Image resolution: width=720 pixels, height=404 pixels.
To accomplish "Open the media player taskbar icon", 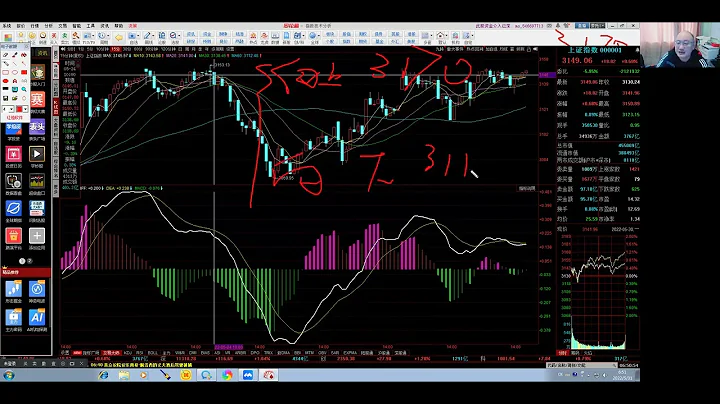I will 144,375.
